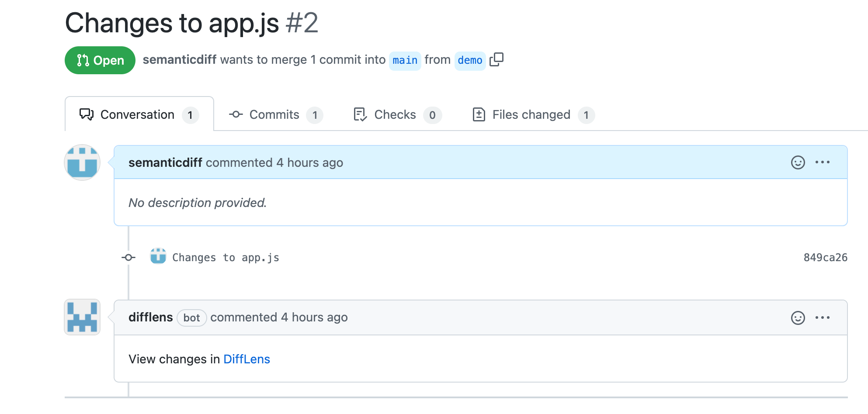Switch to the Conversation tab
Image resolution: width=868 pixels, height=414 pixels.
click(x=139, y=114)
